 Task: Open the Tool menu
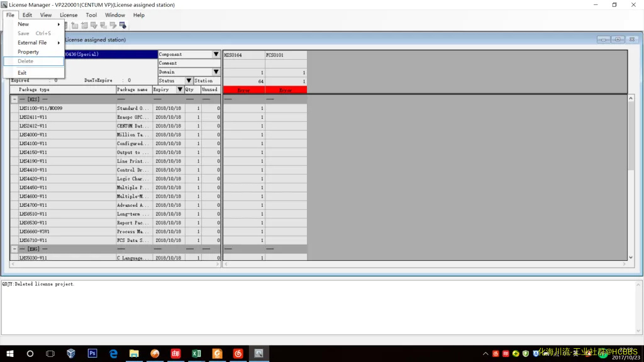(91, 15)
